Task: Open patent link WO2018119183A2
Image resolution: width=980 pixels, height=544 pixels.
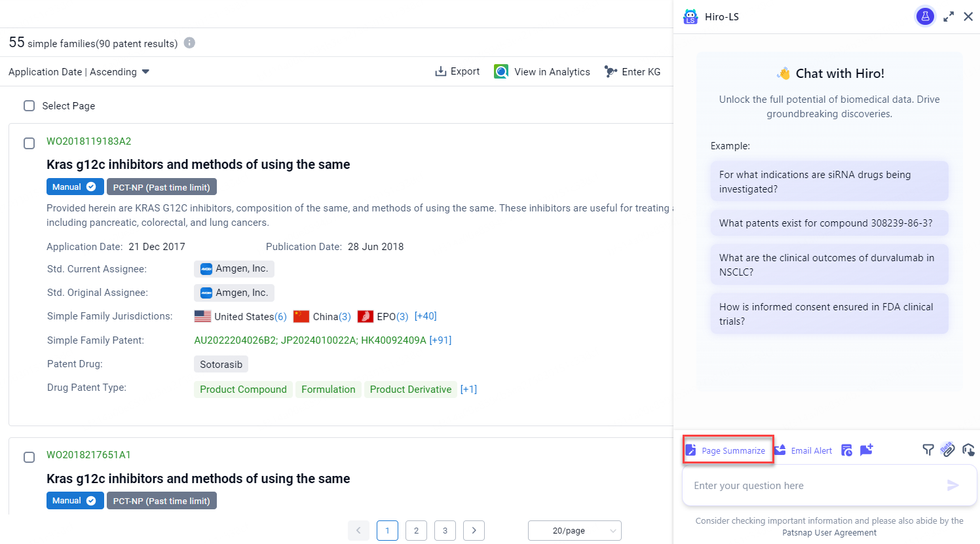Action: (88, 141)
